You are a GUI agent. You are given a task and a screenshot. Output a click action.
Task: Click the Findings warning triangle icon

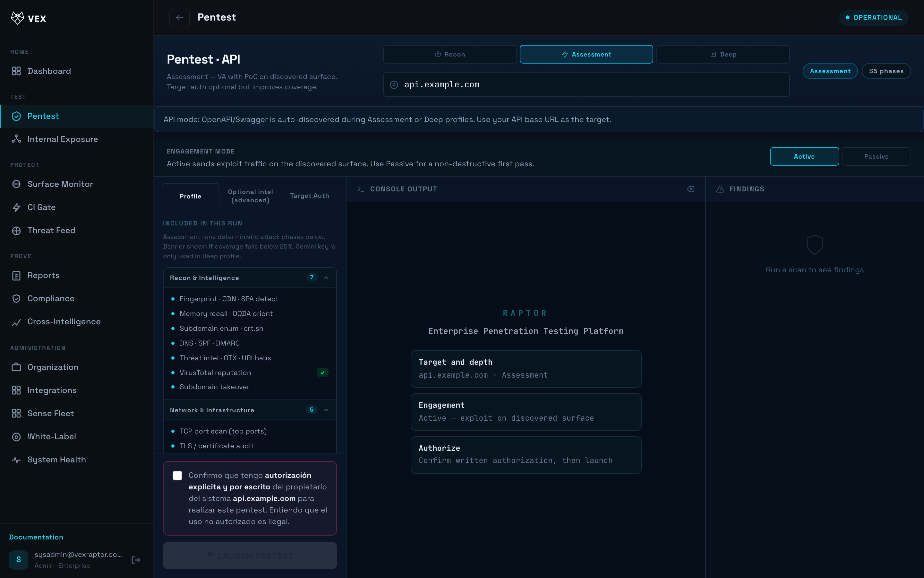coord(720,189)
